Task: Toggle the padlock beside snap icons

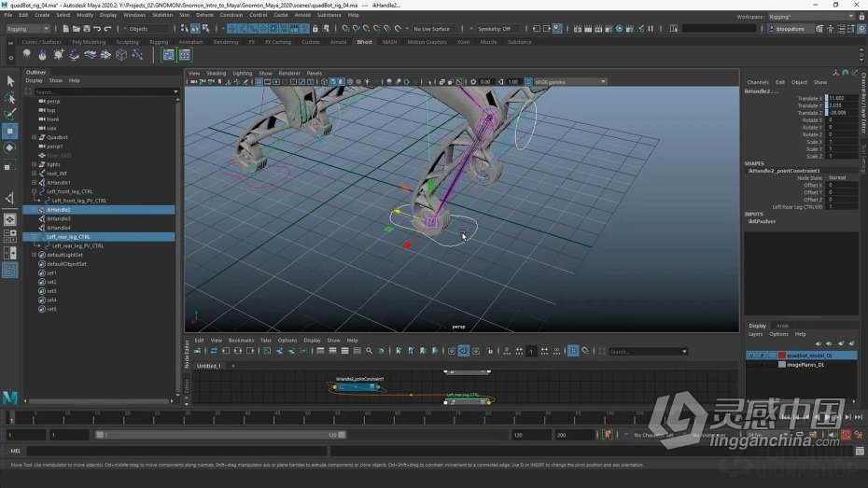Action: 315,29
